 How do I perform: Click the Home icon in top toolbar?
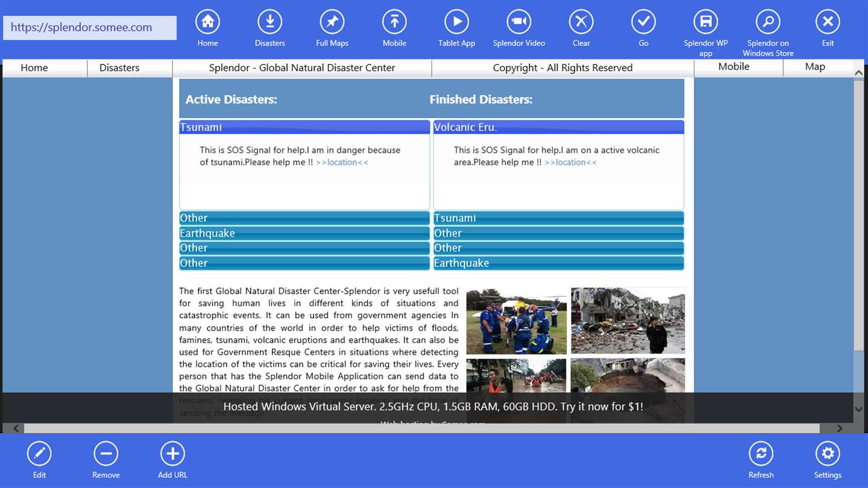point(207,22)
